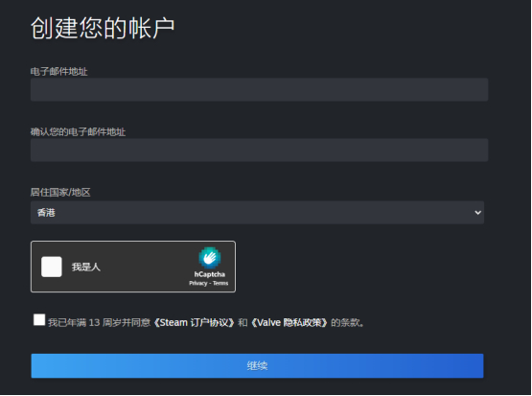Click the 的条款 text ending the agreement

347,322
